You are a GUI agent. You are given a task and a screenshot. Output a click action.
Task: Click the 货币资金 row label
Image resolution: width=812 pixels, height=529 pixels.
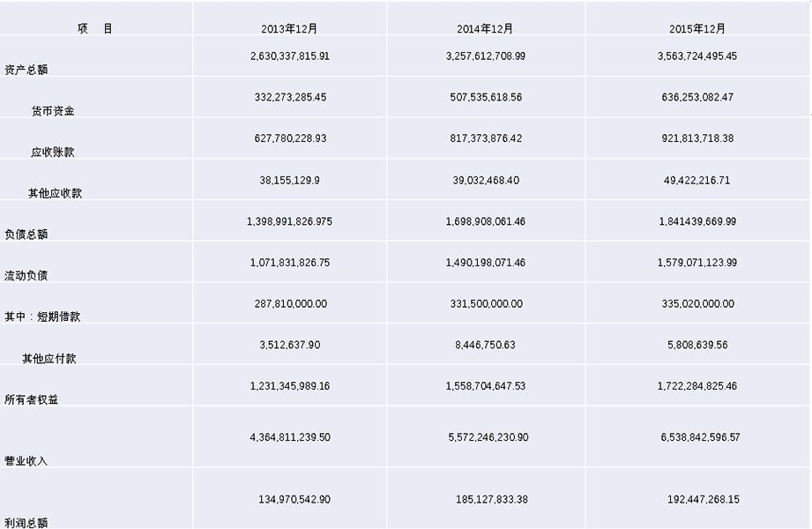(x=53, y=111)
